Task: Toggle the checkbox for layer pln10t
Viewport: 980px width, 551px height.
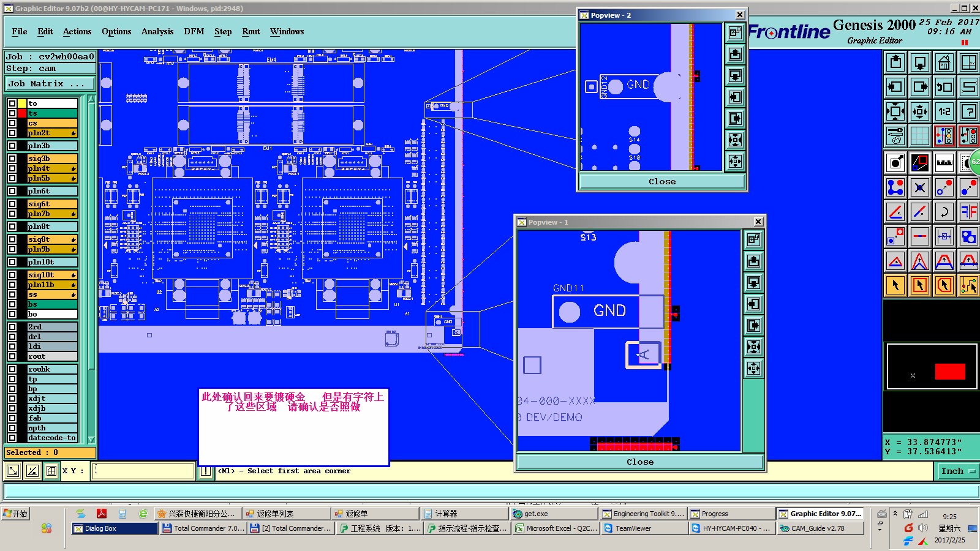Action: click(x=12, y=262)
